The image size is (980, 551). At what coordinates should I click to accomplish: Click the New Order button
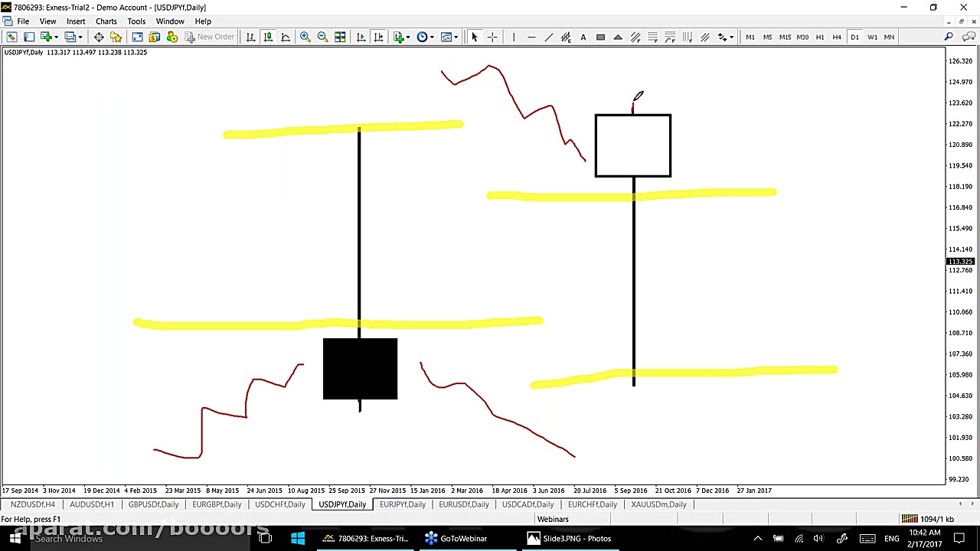(210, 37)
